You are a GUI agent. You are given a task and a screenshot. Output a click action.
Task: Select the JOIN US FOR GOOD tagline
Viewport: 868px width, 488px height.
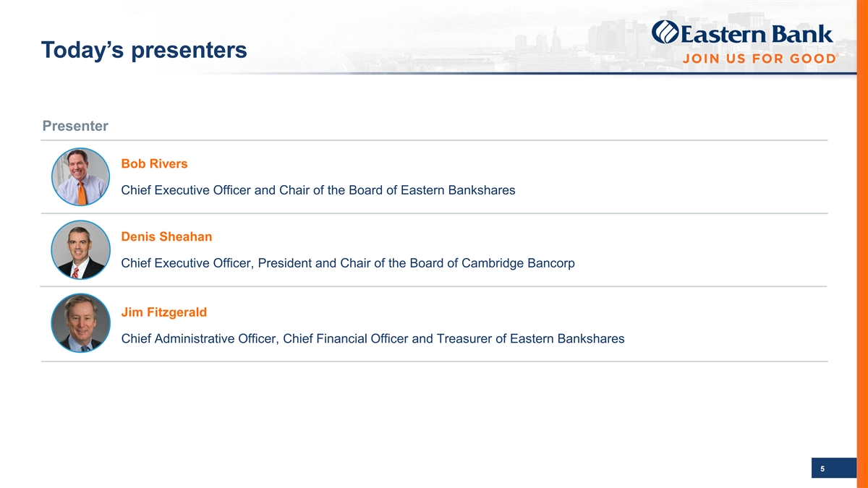[x=759, y=59]
